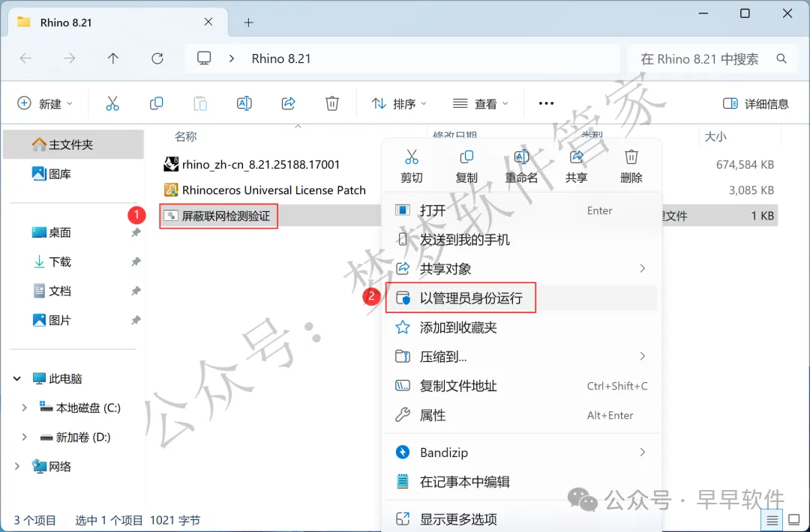Unpin 下载 with its pin icon
Image resolution: width=810 pixels, height=532 pixels.
[x=136, y=262]
